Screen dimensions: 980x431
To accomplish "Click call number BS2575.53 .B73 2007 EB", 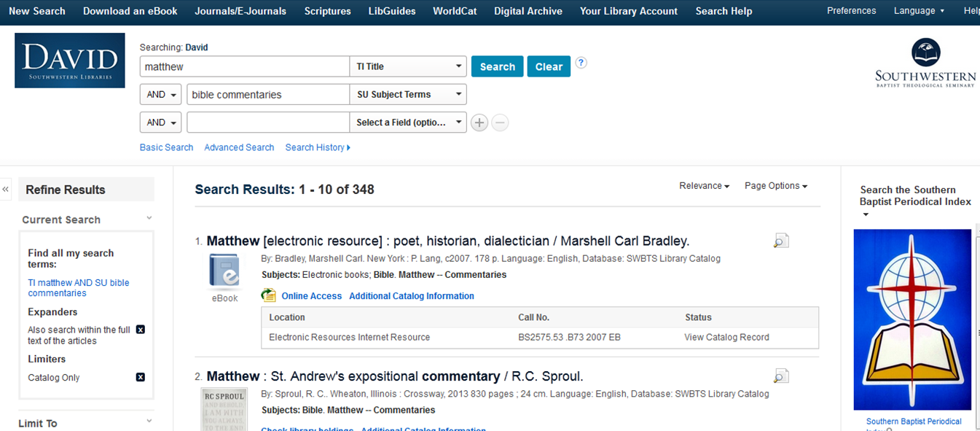I will 569,338.
